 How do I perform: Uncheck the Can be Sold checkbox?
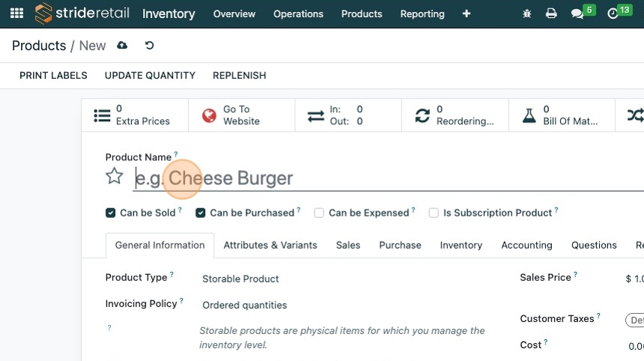[x=111, y=213]
